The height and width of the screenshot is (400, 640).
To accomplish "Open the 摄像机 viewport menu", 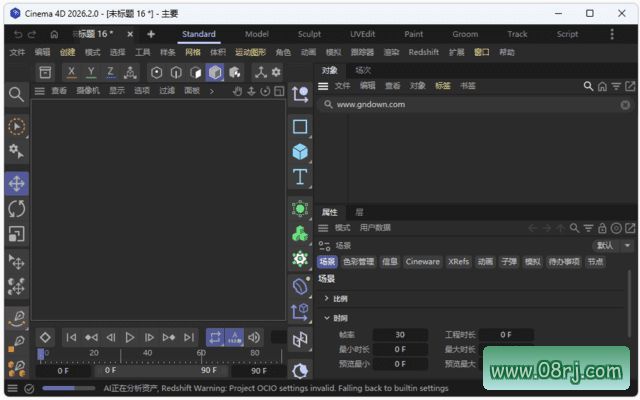I will pos(88,91).
